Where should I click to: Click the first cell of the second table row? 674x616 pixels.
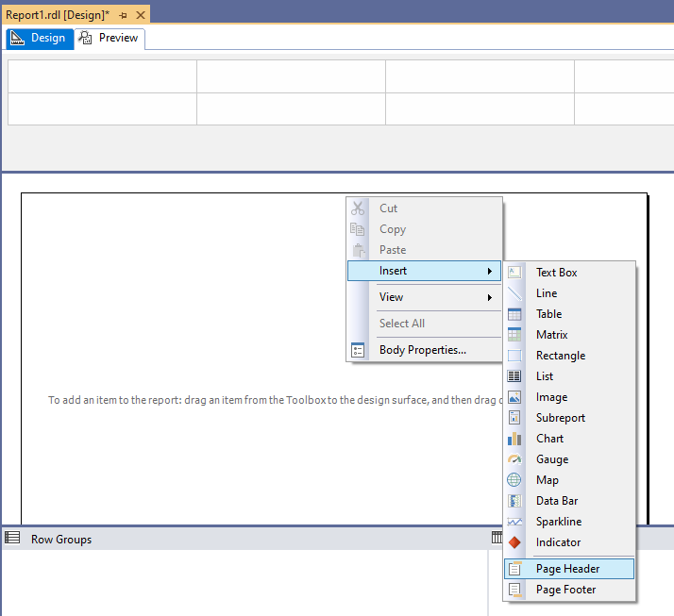[102, 109]
